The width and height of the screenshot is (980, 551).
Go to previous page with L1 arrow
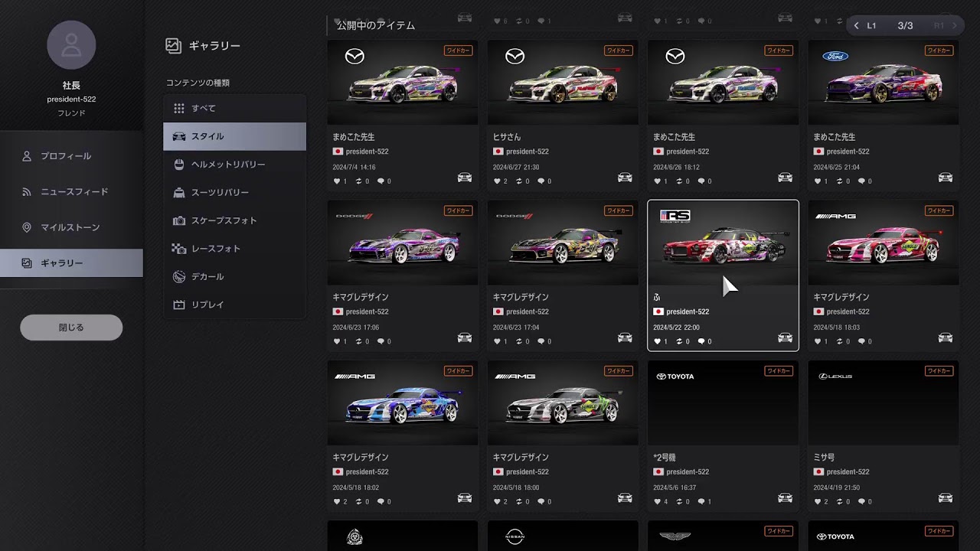(856, 25)
